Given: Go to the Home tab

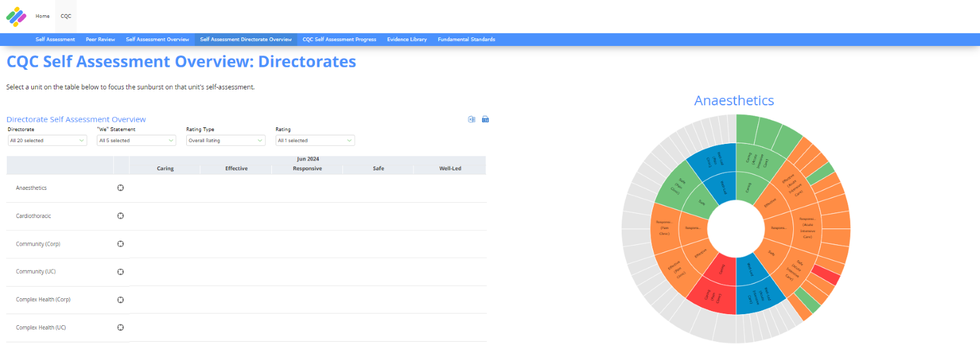Looking at the screenshot, I should 42,17.
